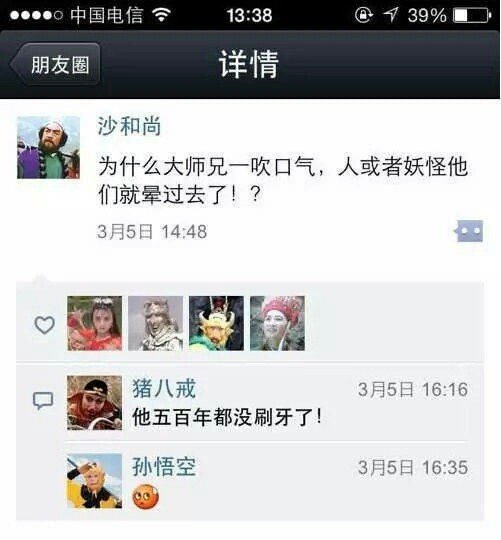The width and height of the screenshot is (501, 540).
Task: Open 沙和尚's name link
Action: [129, 126]
